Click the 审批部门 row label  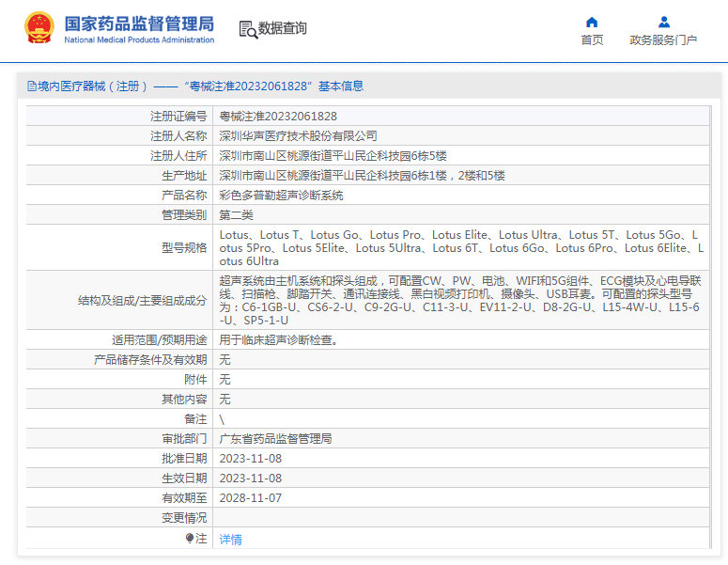click(184, 439)
